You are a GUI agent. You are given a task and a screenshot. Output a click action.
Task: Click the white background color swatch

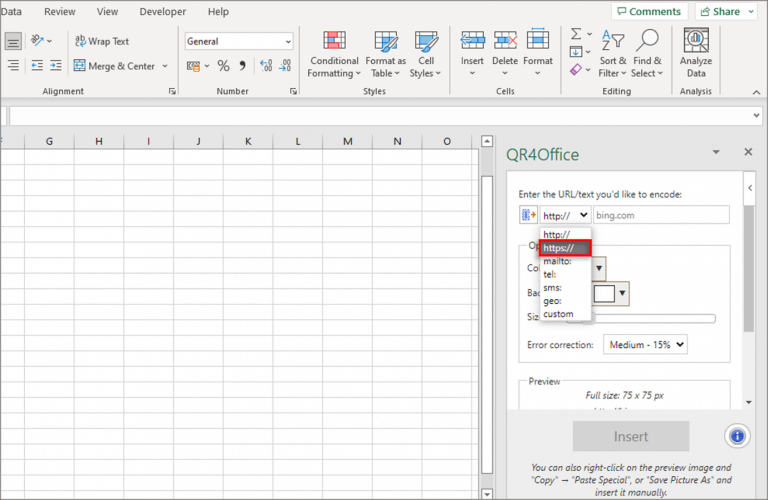(604, 293)
